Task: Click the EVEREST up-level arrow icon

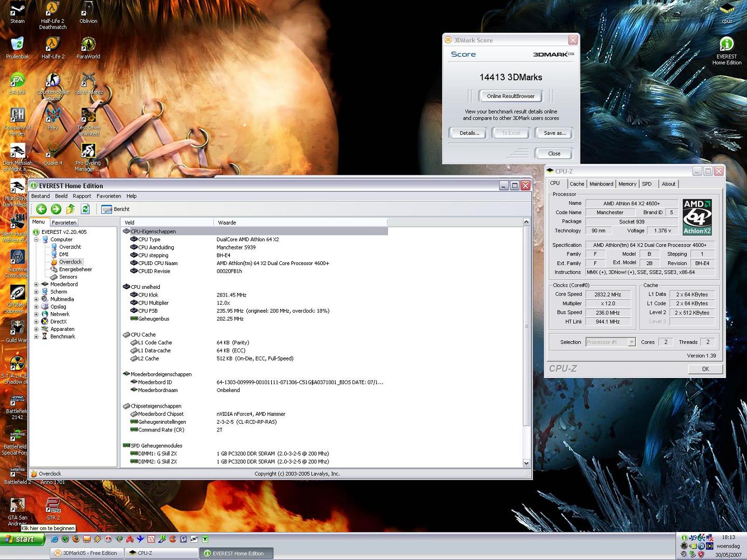Action: click(71, 209)
